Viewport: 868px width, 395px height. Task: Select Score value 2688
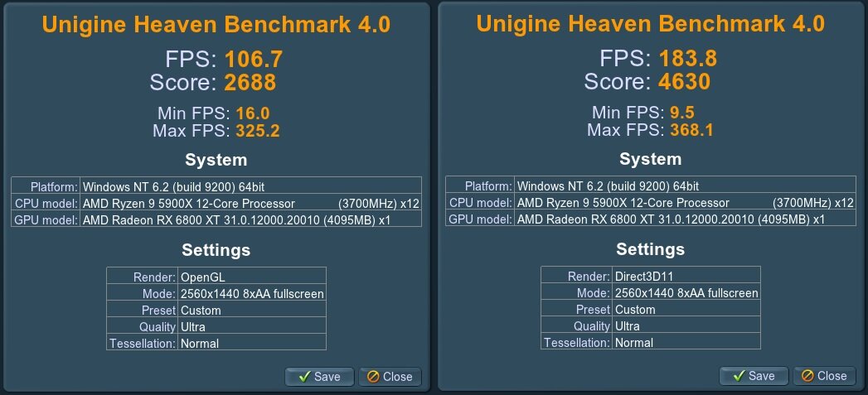pyautogui.click(x=250, y=83)
